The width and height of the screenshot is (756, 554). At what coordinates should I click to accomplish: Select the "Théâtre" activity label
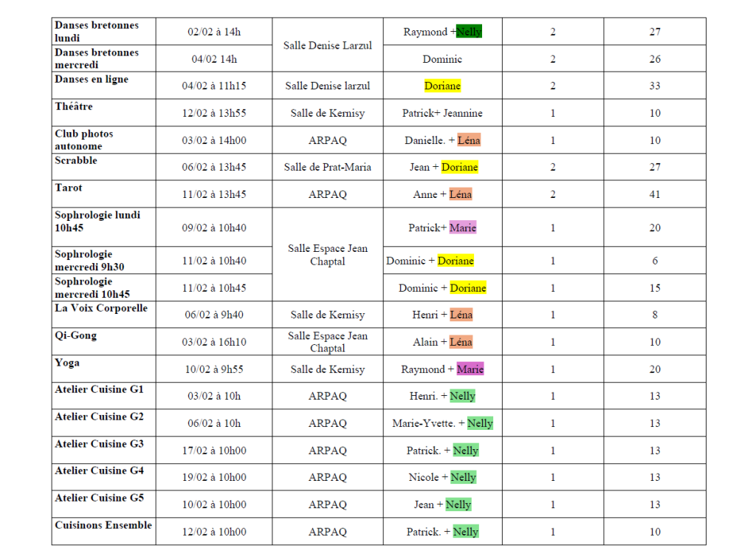[x=74, y=106]
